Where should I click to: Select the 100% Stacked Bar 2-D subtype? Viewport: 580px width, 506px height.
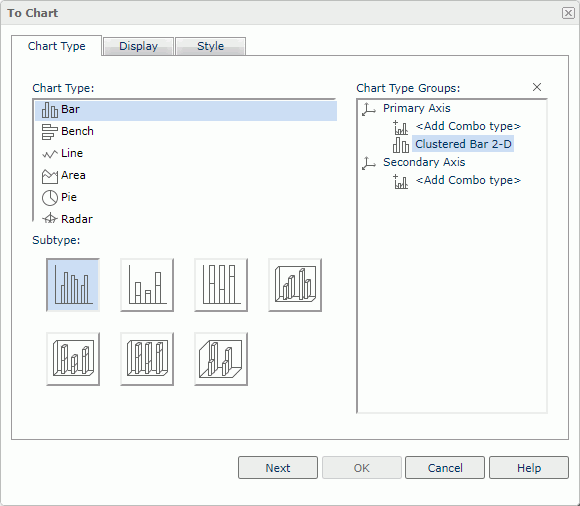(221, 285)
